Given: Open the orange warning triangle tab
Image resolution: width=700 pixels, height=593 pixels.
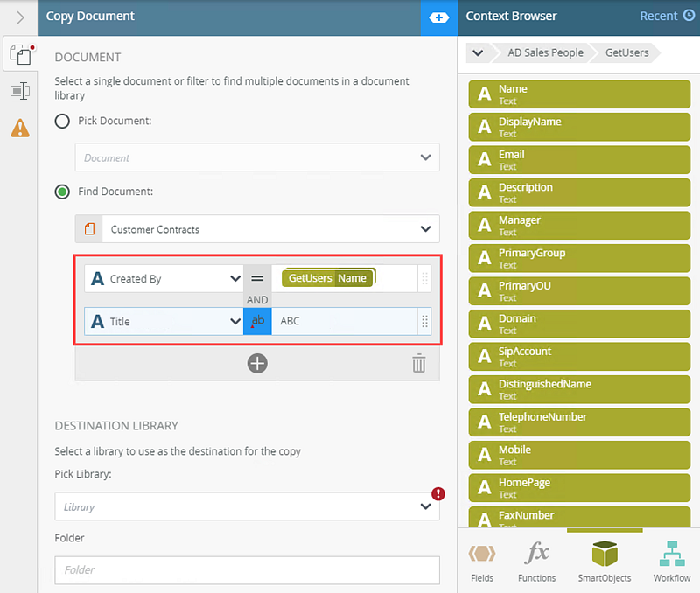Looking at the screenshot, I should pos(19,129).
